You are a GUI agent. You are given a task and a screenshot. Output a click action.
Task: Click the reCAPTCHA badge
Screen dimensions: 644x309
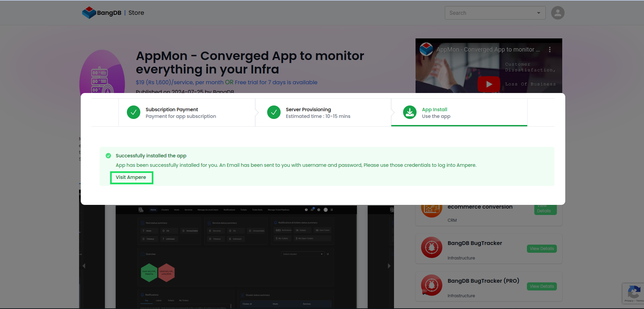coord(633,293)
